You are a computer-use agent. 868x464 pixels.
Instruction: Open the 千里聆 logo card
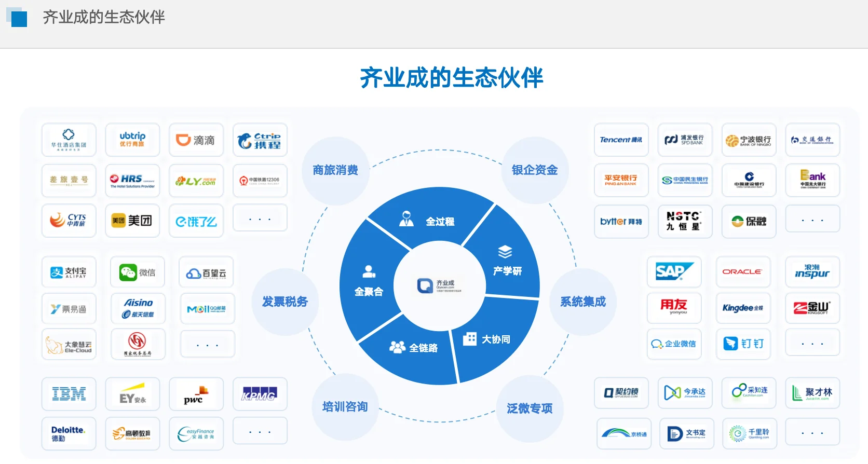pos(750,434)
